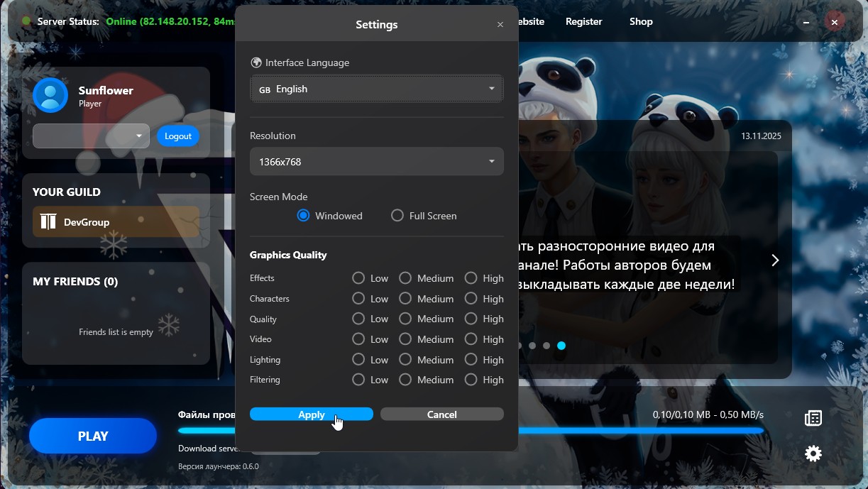868x489 pixels.
Task: Open settings via the gear icon
Action: [813, 454]
